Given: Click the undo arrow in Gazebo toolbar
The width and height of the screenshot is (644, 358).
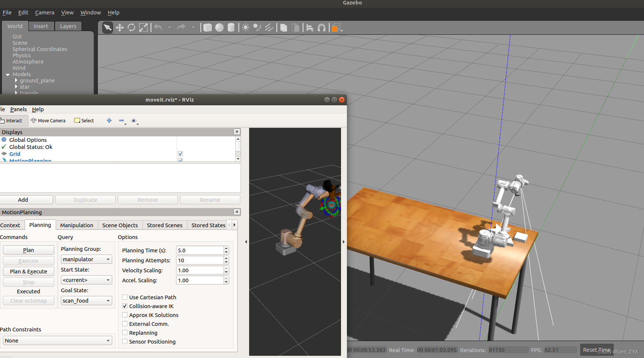Looking at the screenshot, I should click(x=158, y=27).
